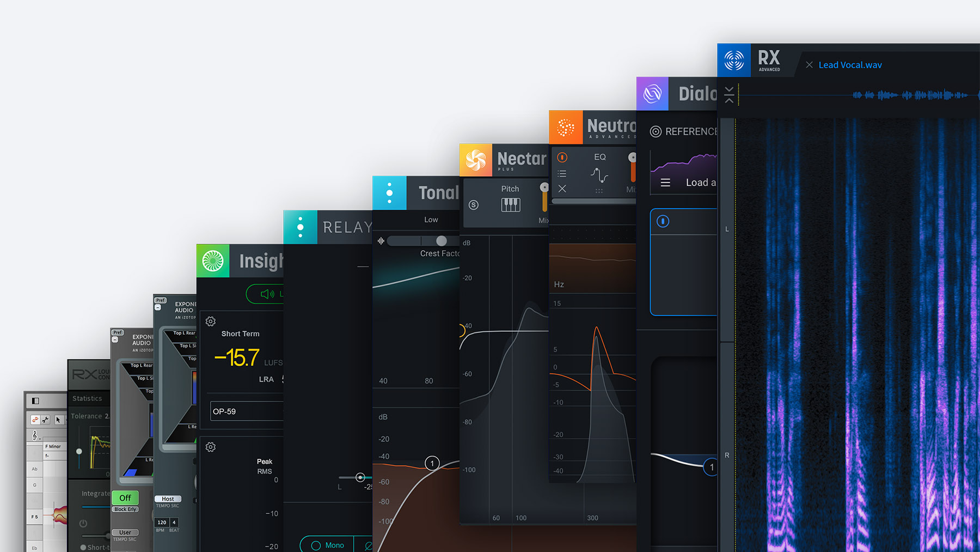Open the F Minor key dropdown
The height and width of the screenshot is (552, 980).
point(55,446)
